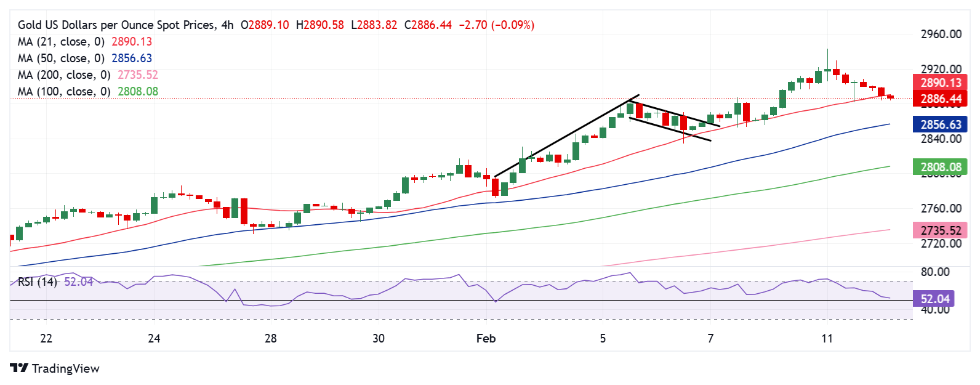Viewport: 980px width, 385px height.
Task: Click the pink 2735.52 MA price tag
Action: point(940,230)
